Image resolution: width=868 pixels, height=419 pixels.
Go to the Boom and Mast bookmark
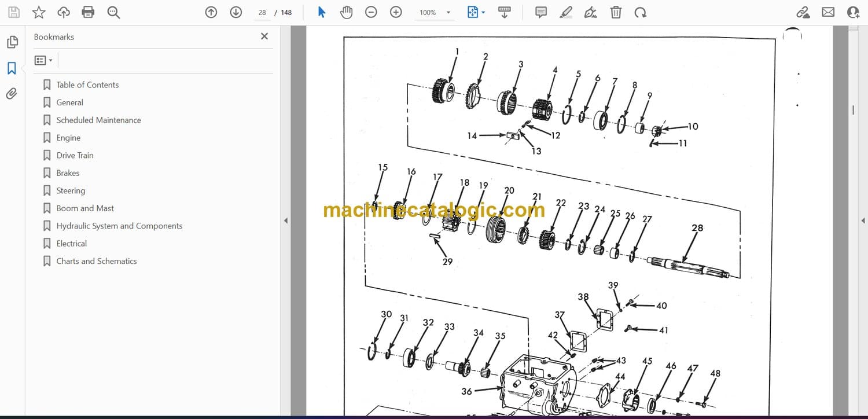point(85,208)
